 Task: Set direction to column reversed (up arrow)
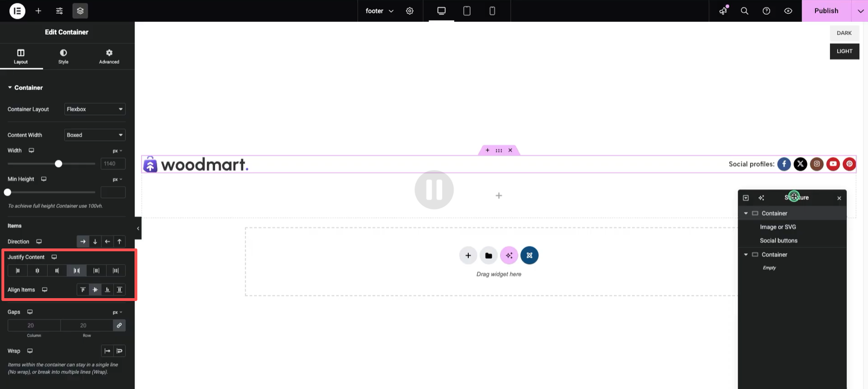coord(119,241)
